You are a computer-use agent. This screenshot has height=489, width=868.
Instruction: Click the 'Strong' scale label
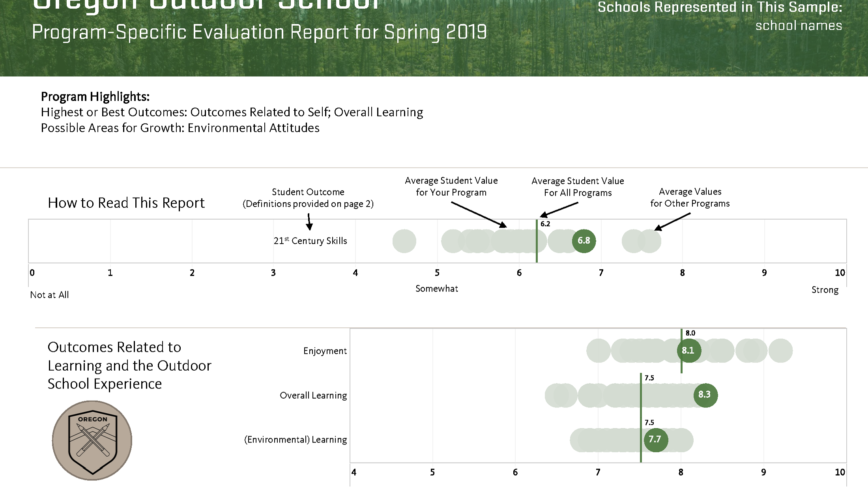tap(825, 290)
